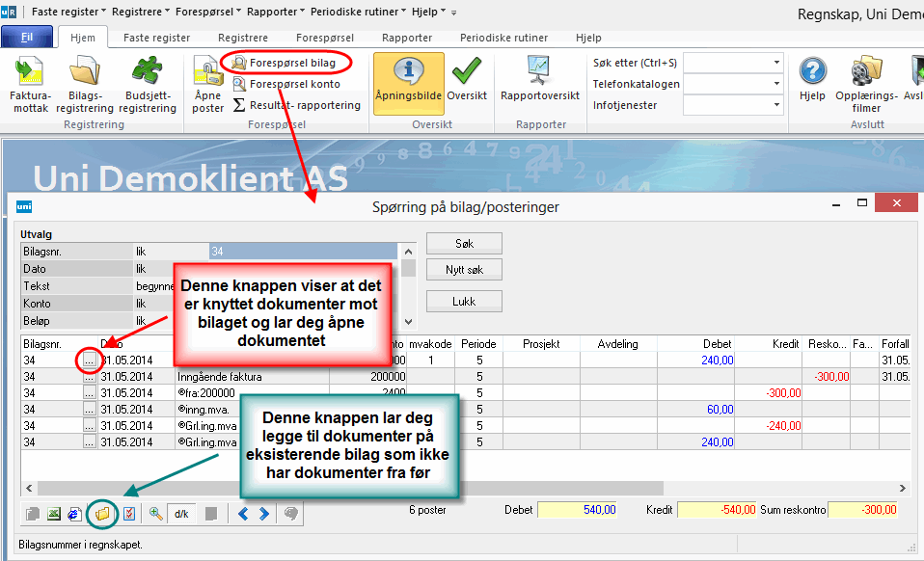Open Resultat-rapportering sigma item
The image size is (924, 561).
(296, 105)
